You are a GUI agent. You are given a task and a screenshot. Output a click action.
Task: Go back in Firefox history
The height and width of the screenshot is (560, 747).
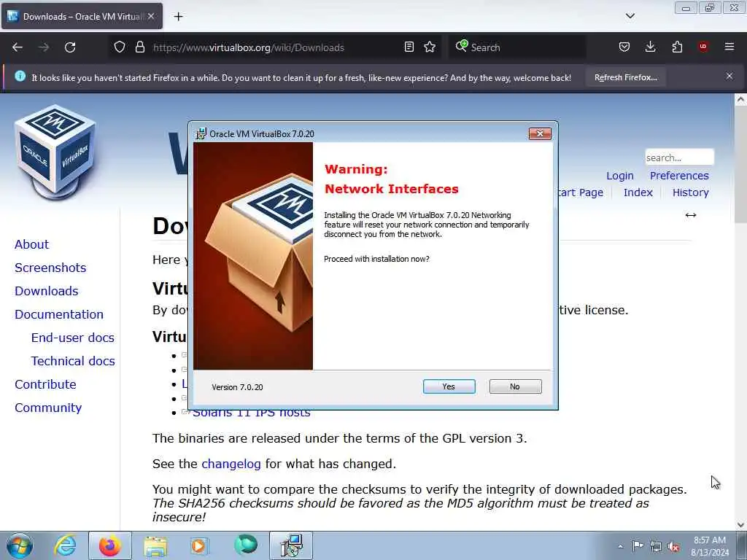point(18,47)
